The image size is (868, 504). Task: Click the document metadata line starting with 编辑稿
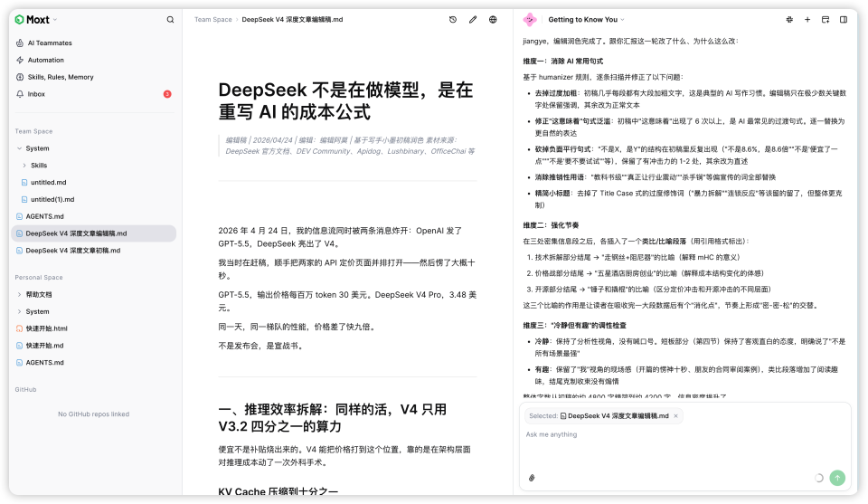350,146
